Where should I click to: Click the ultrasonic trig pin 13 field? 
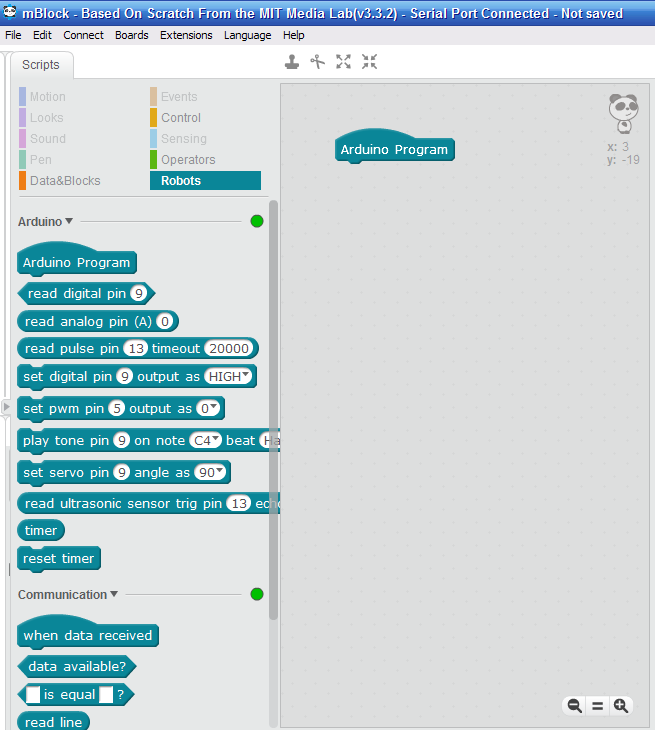239,503
